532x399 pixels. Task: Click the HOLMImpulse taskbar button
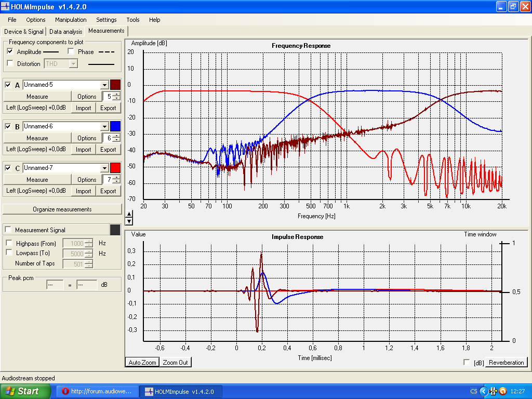point(181,391)
